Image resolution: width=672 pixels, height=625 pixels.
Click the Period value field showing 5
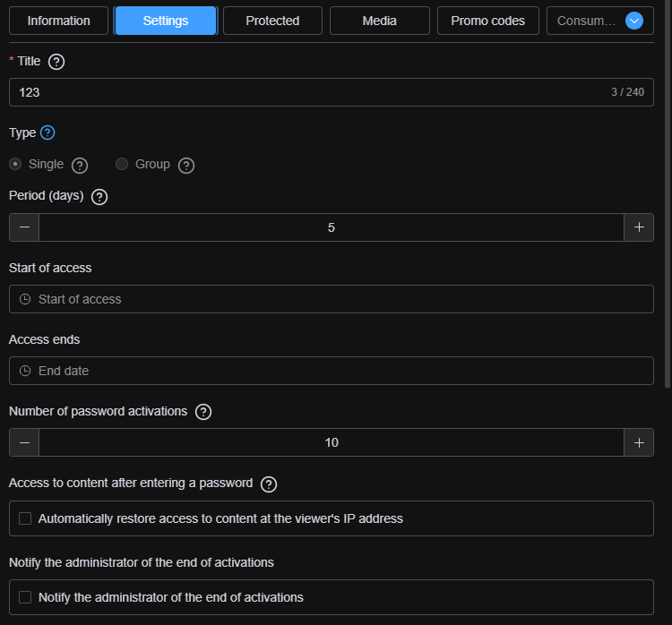pyautogui.click(x=332, y=227)
